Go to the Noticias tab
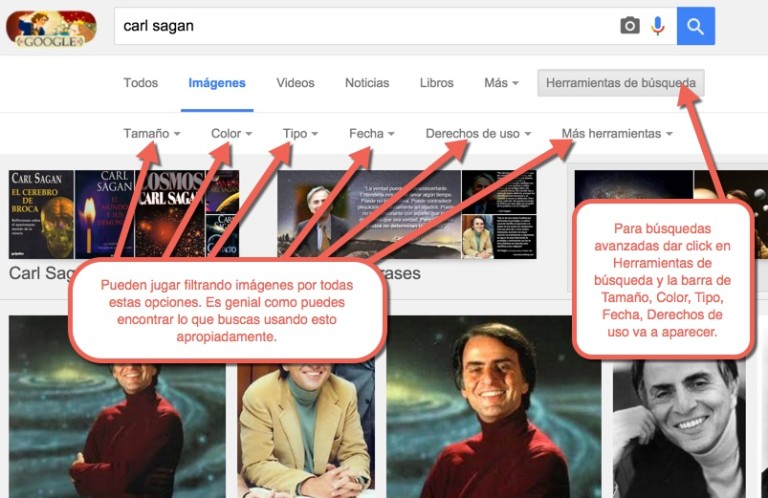This screenshot has height=498, width=768. click(x=367, y=83)
